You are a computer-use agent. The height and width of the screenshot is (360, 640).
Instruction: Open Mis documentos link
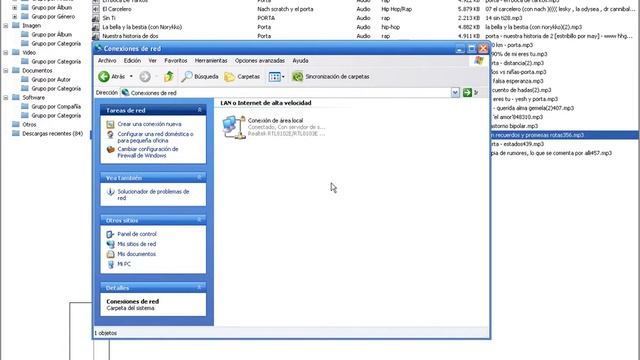point(136,254)
